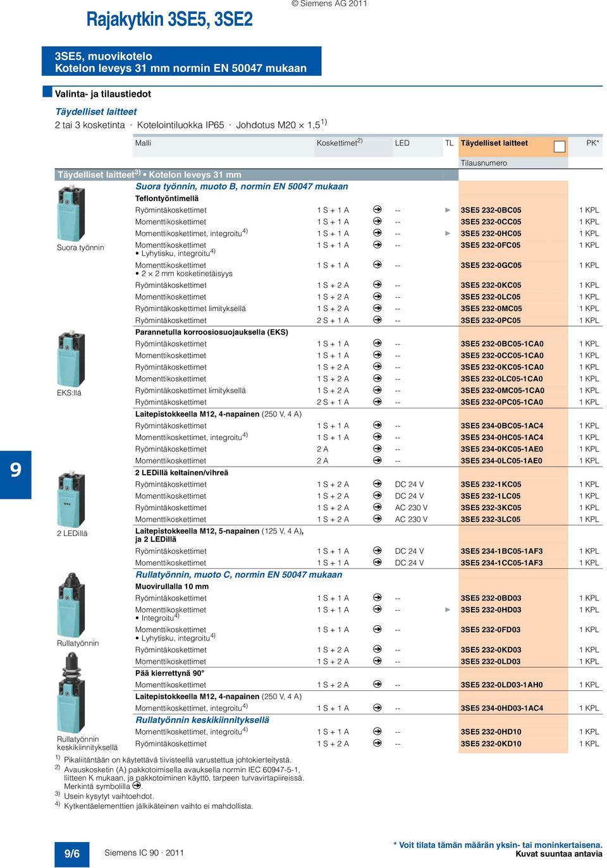Click the positive-opening symbol in row 3SE5 232-0LD03-1AH0
This screenshot has width=607, height=868.
point(377,684)
